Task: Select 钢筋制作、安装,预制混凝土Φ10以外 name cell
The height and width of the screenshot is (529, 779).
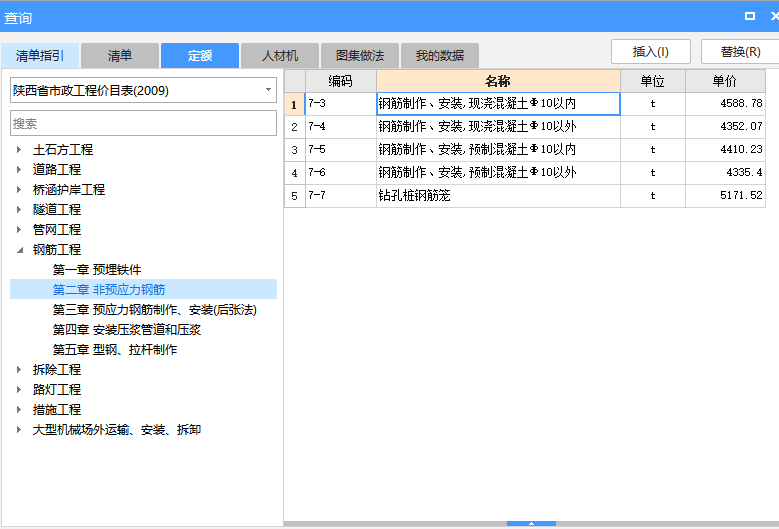Action: (498, 173)
